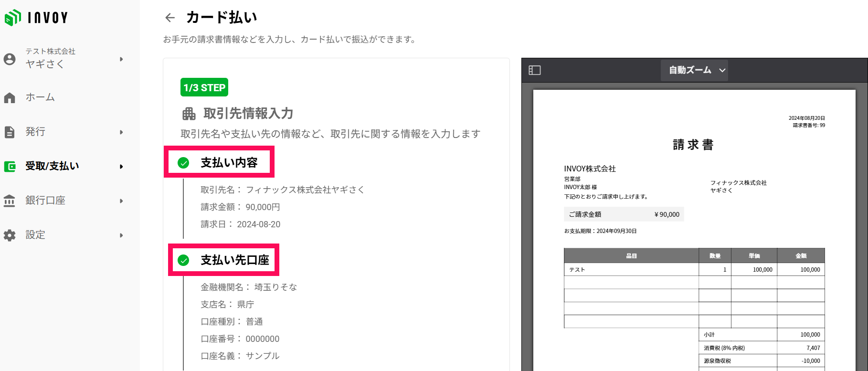Open 発行 menu item
This screenshot has width=868, height=371.
35,132
